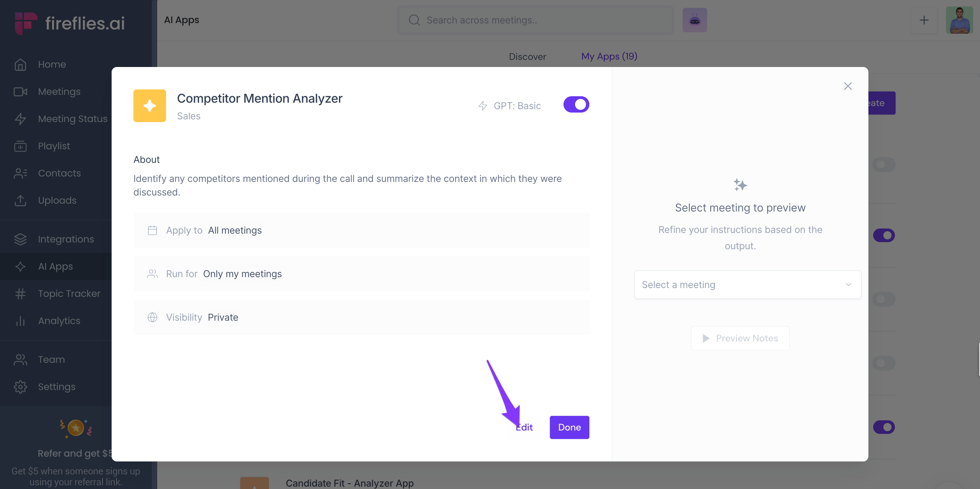Image resolution: width=980 pixels, height=489 pixels.
Task: Change the Apply to All meetings setting
Action: 235,231
